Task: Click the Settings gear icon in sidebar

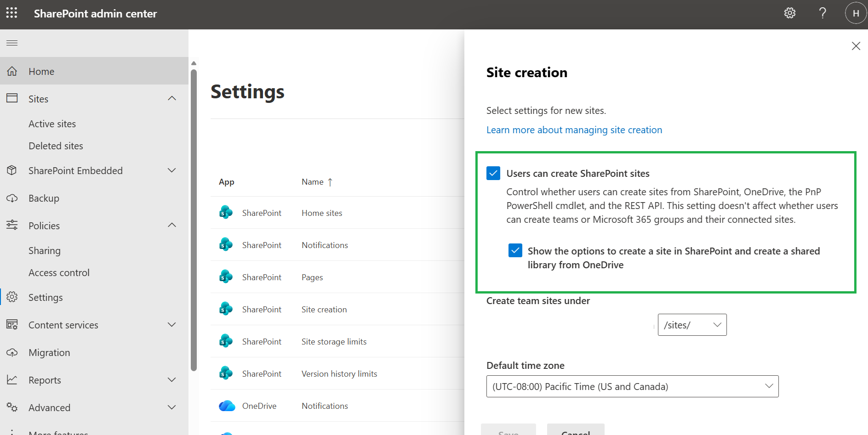Action: click(x=12, y=297)
